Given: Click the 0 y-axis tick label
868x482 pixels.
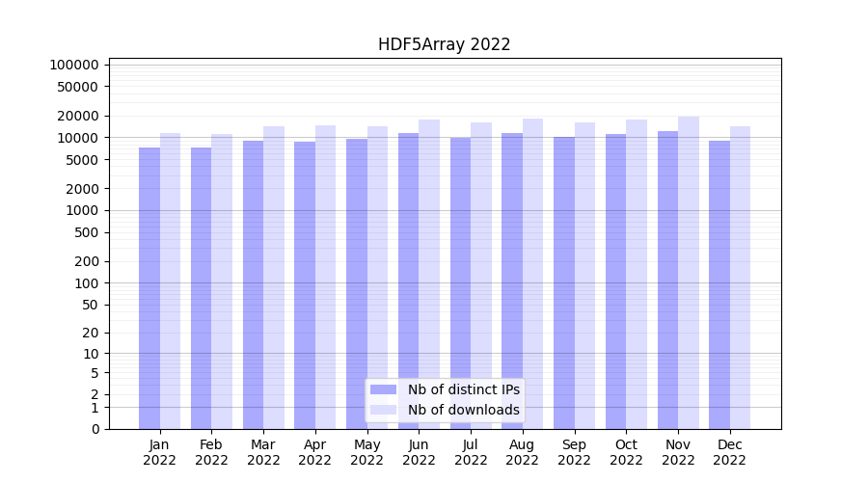Looking at the screenshot, I should [x=95, y=429].
